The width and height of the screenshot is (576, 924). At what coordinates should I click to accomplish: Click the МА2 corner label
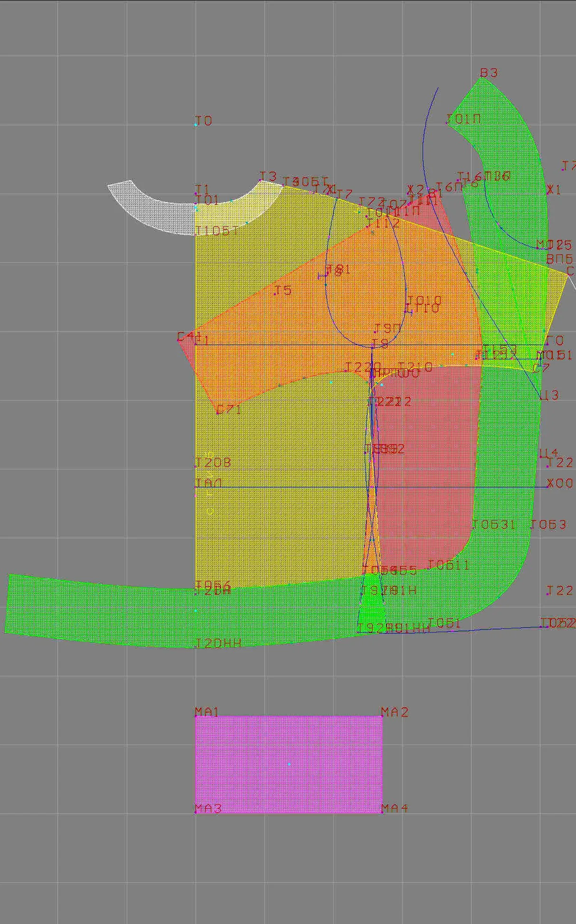pos(395,712)
